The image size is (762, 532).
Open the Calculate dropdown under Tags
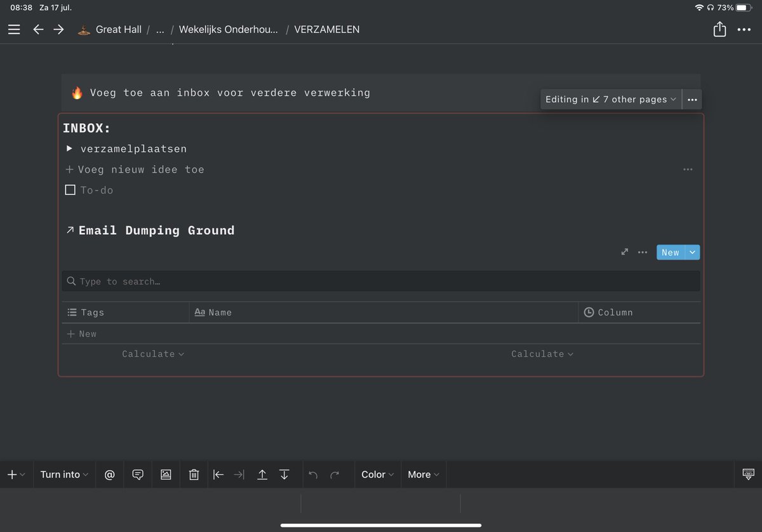(152, 354)
